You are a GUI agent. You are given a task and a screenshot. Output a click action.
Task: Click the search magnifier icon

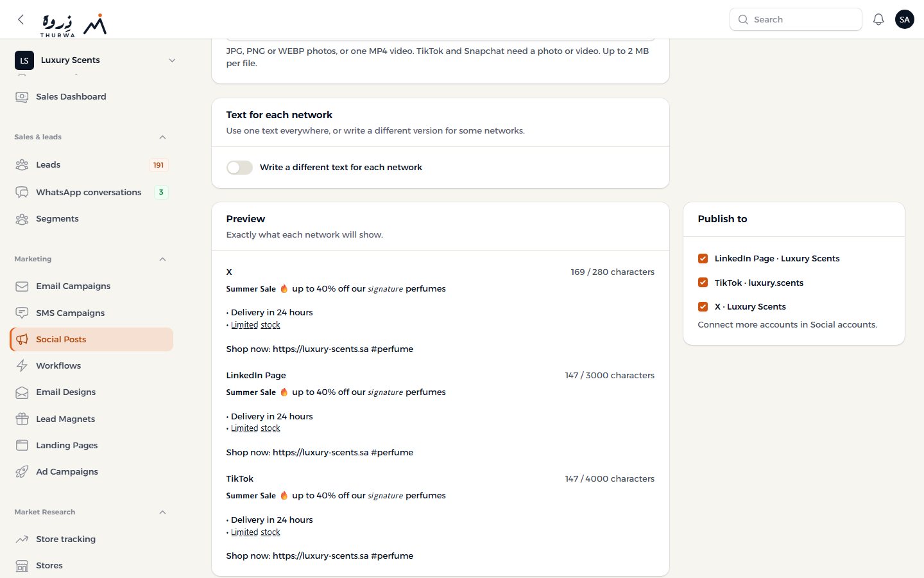(743, 19)
